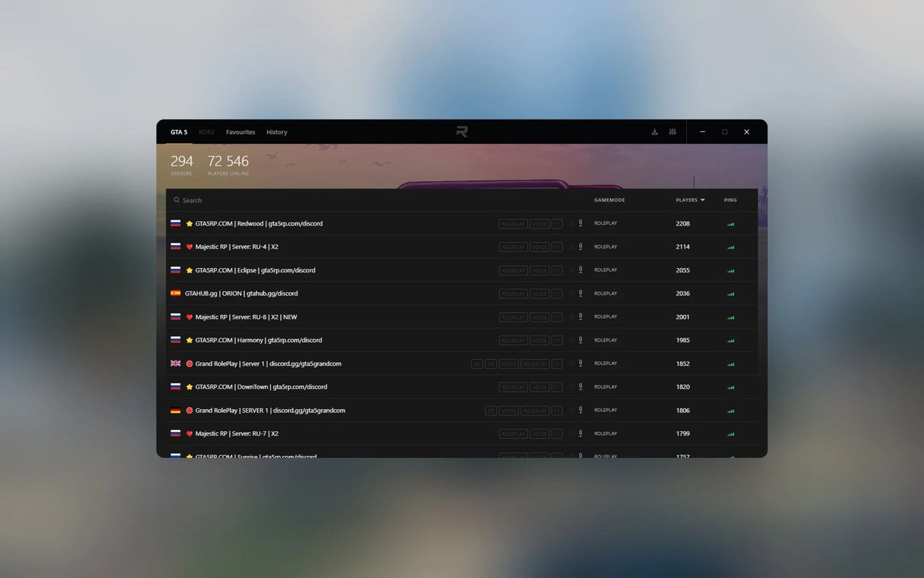Screen dimensions: 924x578
Task: Click ping bars on GTA5RP Eclipse row
Action: tap(731, 271)
